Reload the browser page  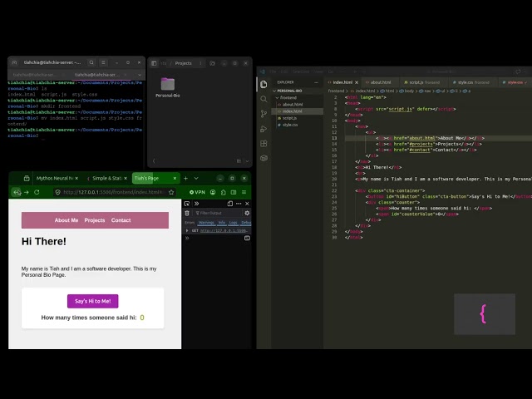pyautogui.click(x=37, y=192)
